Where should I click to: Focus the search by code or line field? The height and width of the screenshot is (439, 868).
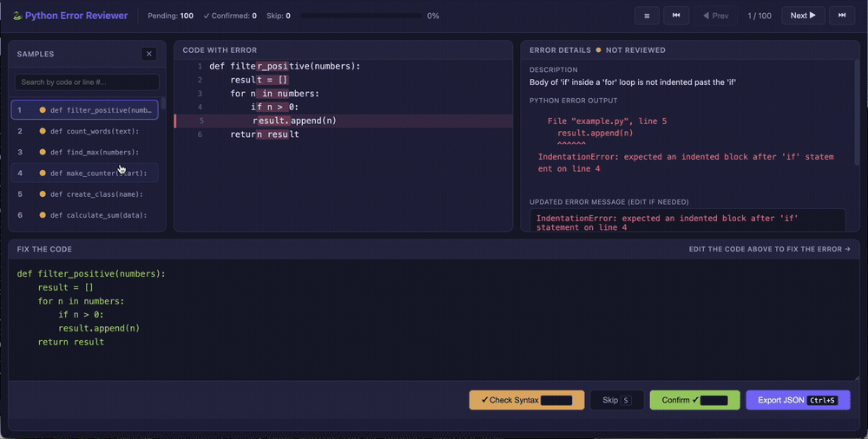(87, 82)
